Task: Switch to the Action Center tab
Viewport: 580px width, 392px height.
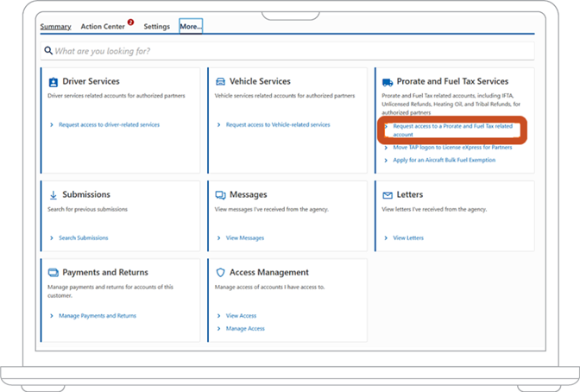Action: pos(103,27)
